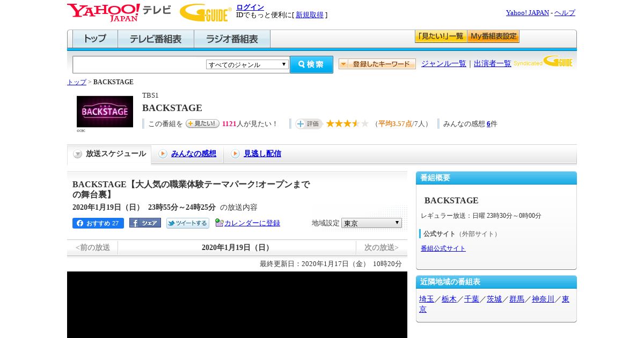Open the 見逃し配信 tab
Screen dimensions: 644x338
(262, 154)
